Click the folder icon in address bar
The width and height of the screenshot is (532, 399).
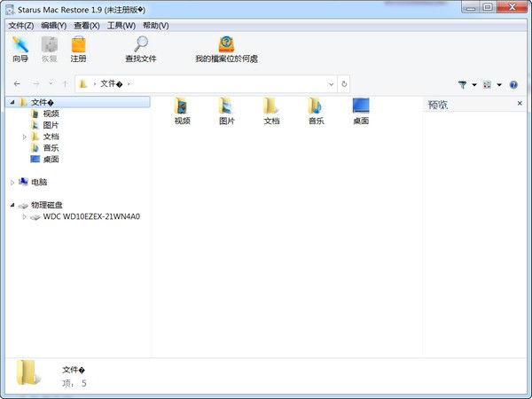tap(83, 84)
